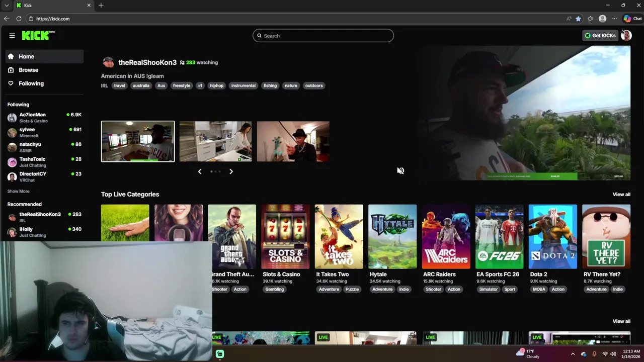Screen dimensions: 644x362
Task: Select the first featured stream thumbnail
Action: (x=138, y=141)
